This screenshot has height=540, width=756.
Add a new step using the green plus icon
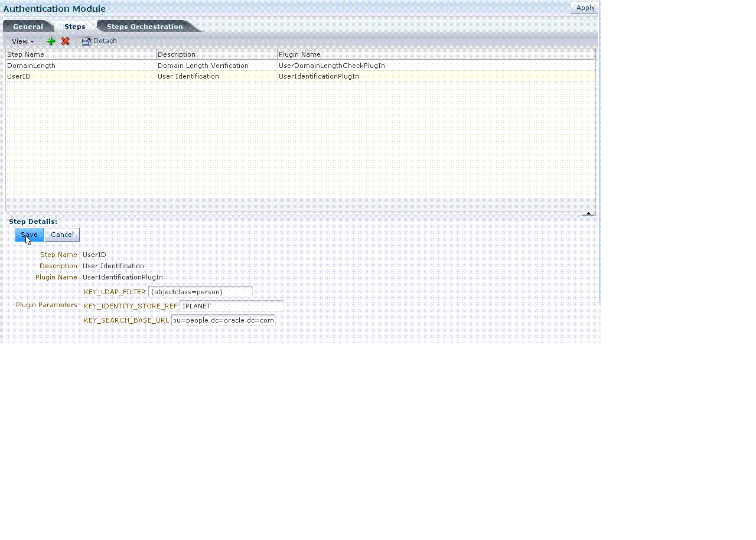pos(51,41)
